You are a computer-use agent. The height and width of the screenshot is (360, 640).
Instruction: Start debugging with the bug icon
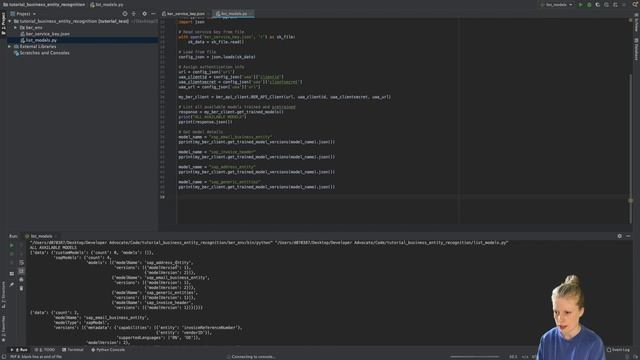pos(589,5)
